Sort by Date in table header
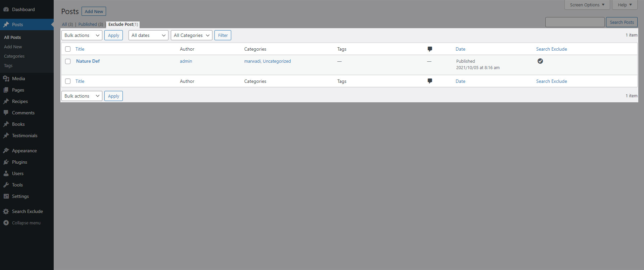This screenshot has height=270, width=644. pyautogui.click(x=460, y=49)
